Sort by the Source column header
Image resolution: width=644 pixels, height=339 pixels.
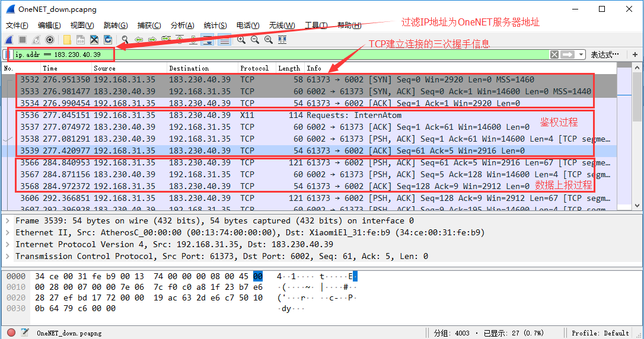(129, 68)
